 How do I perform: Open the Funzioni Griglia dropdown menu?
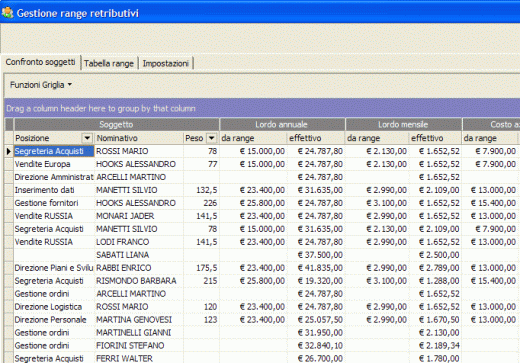pyautogui.click(x=41, y=85)
